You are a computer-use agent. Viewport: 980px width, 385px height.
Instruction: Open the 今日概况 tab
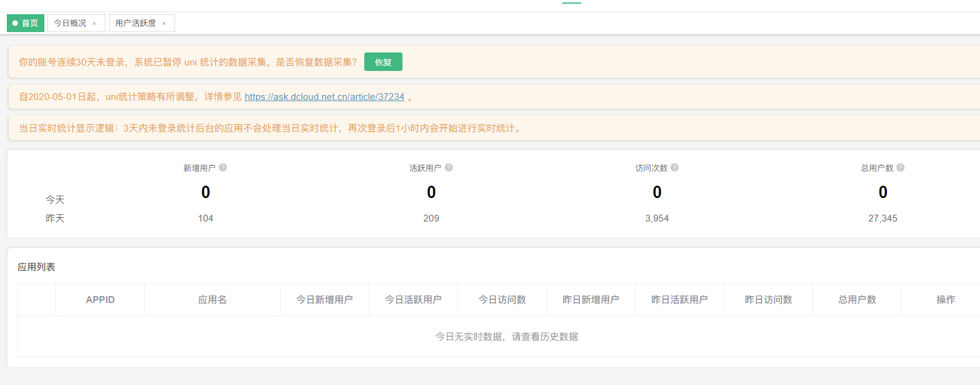coord(70,23)
